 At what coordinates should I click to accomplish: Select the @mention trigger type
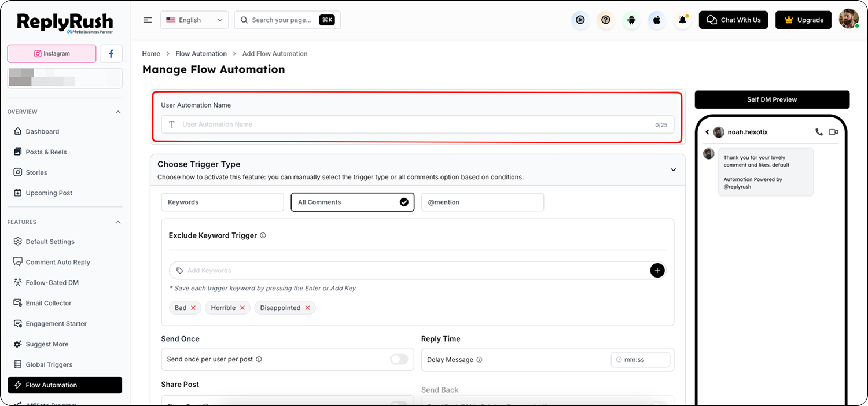click(483, 202)
